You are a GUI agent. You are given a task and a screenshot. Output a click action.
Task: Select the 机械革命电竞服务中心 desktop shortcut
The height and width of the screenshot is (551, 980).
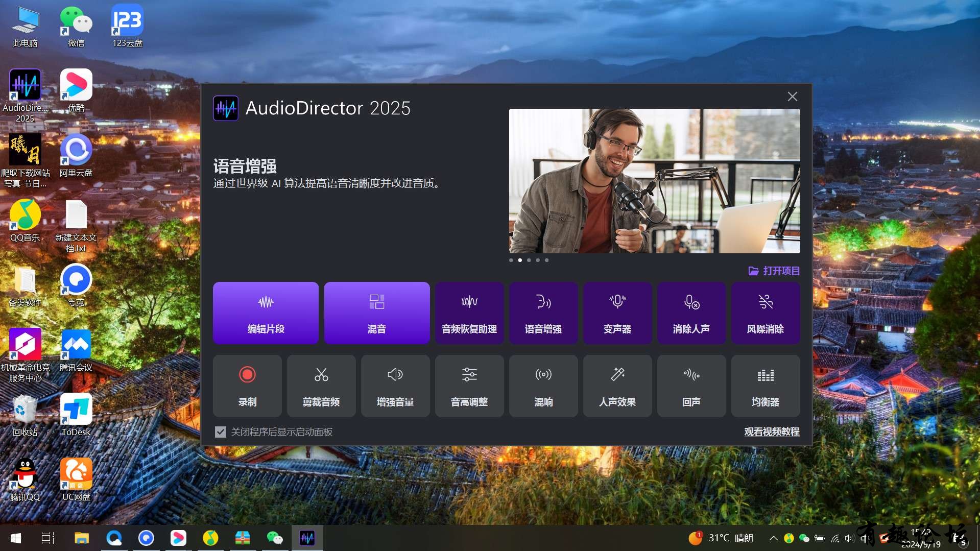tap(25, 355)
